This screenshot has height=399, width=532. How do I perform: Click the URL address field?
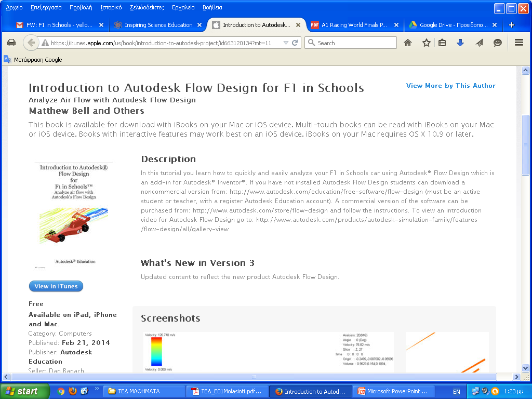161,43
